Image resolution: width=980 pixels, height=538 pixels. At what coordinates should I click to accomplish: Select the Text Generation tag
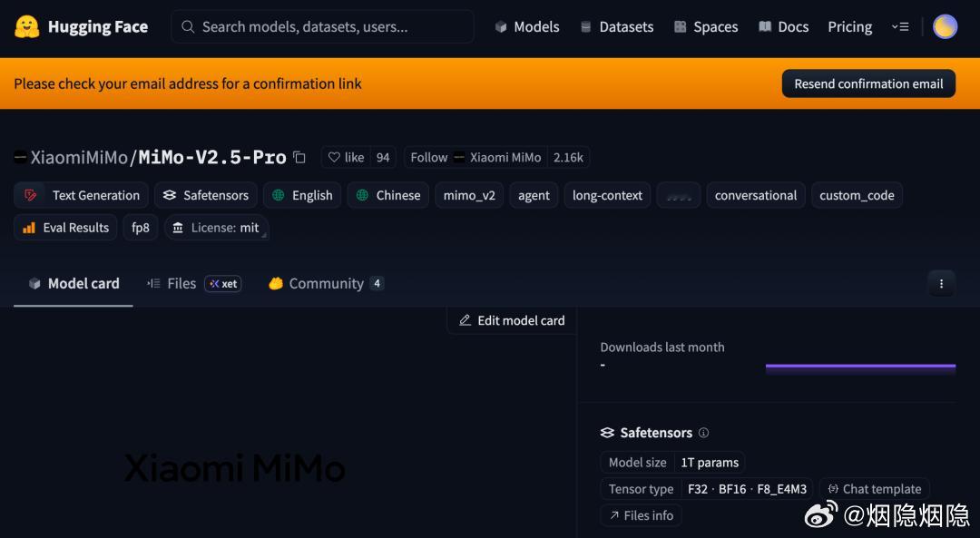[82, 196]
